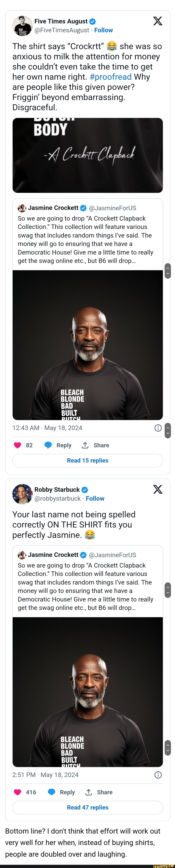Screen dimensions: 175x868
Task: Follow @FiveTimesAugust
Action: pyautogui.click(x=103, y=30)
